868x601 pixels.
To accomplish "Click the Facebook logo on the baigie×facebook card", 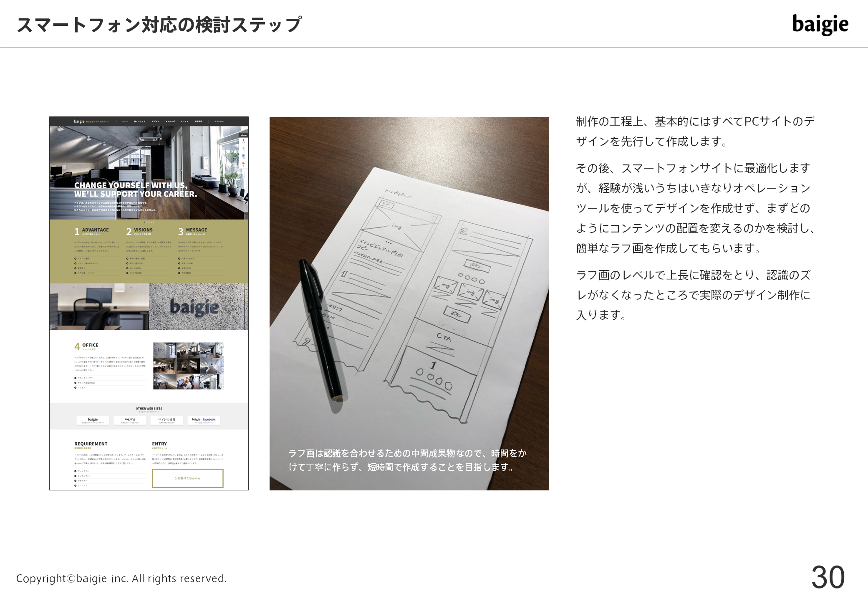I will [209, 419].
